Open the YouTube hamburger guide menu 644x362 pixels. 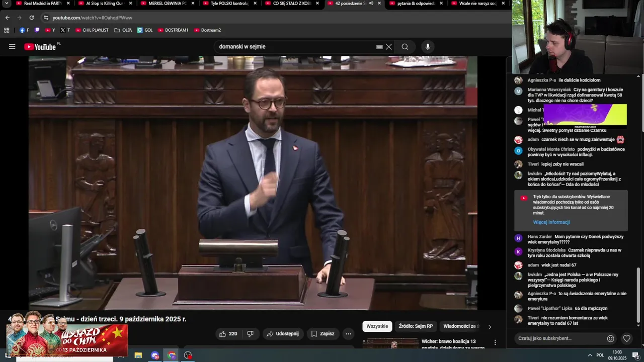pyautogui.click(x=12, y=47)
